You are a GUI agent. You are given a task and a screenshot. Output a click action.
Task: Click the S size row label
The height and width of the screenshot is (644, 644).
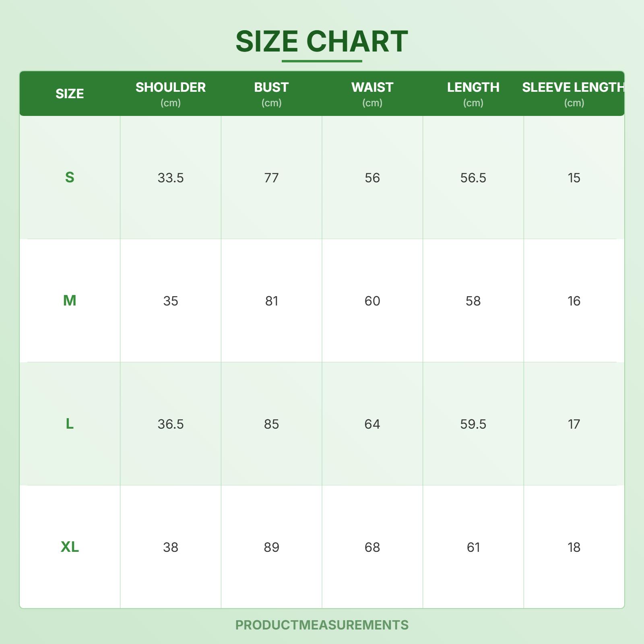(70, 178)
